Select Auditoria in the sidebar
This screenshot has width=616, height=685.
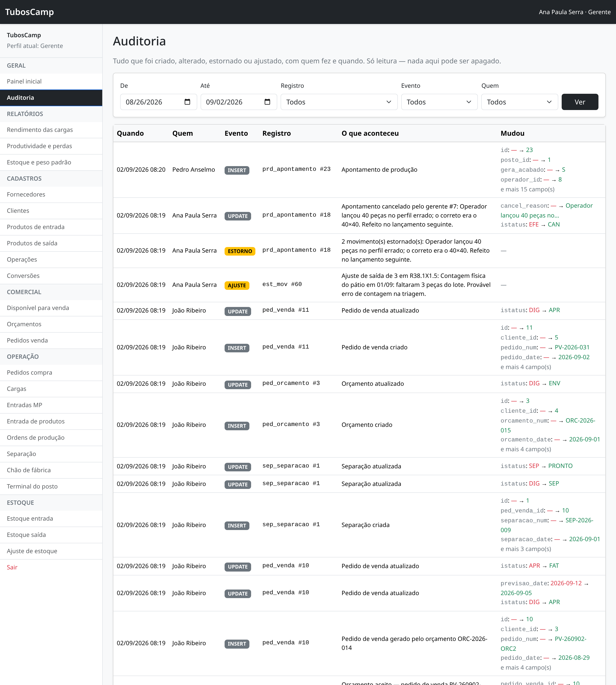coord(51,98)
